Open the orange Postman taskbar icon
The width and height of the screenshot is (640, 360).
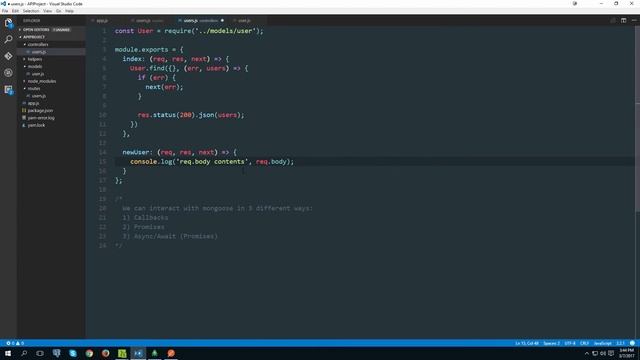[171, 353]
